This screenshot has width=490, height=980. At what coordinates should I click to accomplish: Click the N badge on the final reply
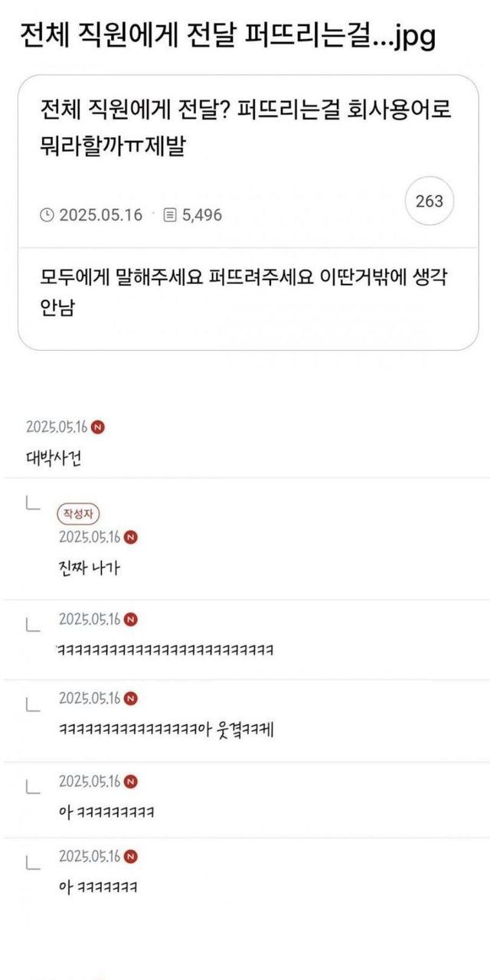click(x=130, y=855)
